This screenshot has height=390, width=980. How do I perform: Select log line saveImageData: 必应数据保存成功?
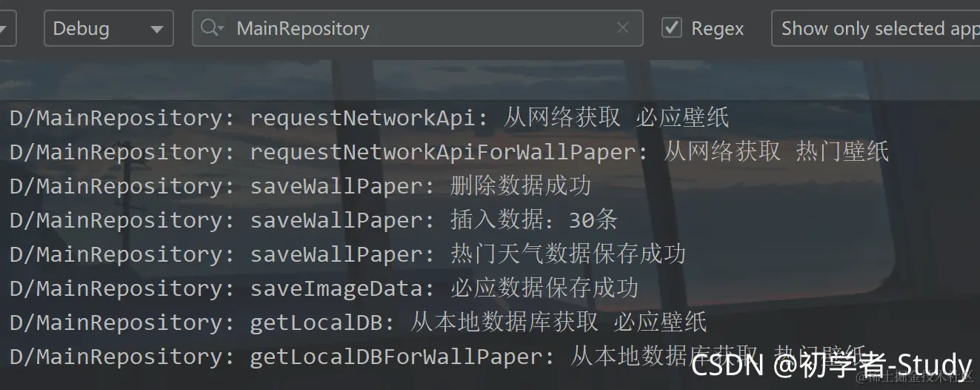(x=324, y=288)
